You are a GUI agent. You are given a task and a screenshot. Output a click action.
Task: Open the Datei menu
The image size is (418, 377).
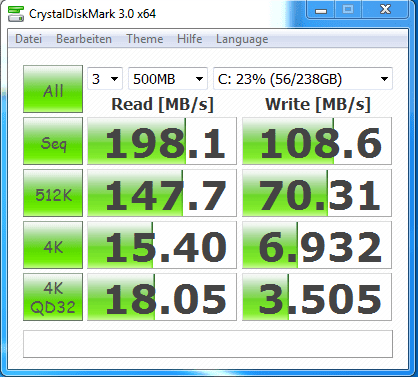click(29, 39)
